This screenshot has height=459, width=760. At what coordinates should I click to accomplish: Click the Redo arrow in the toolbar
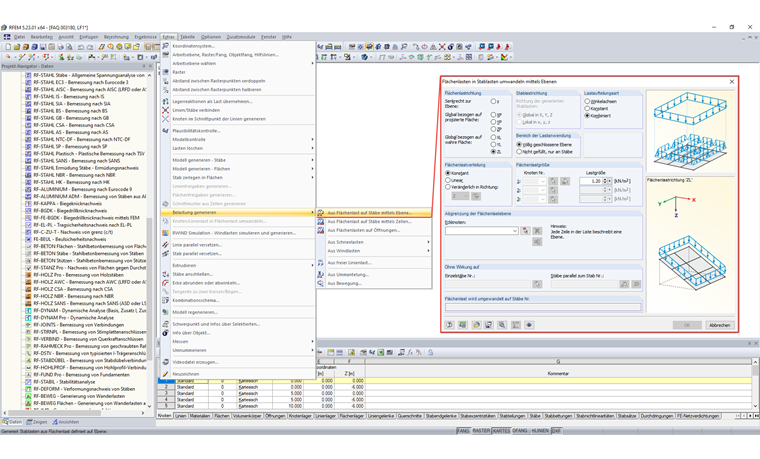click(x=90, y=47)
